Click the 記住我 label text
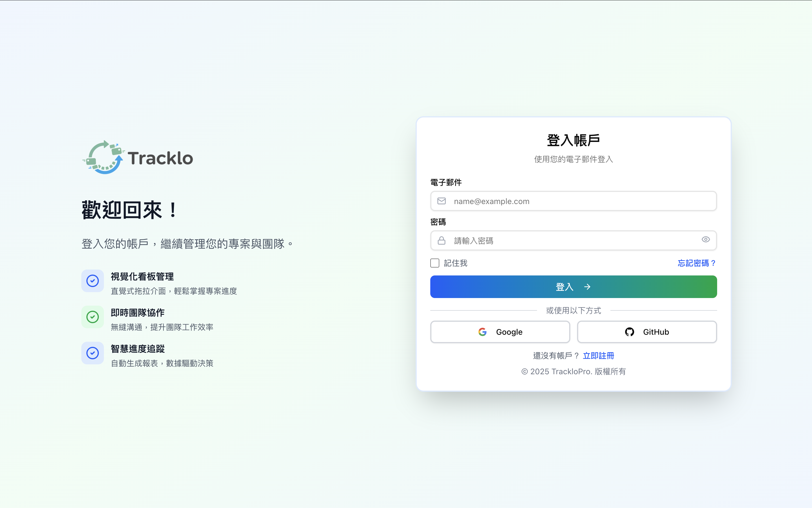 tap(455, 263)
